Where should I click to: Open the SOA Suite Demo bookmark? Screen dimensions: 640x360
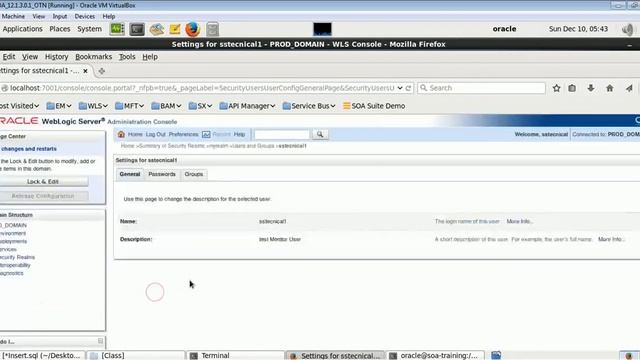374,106
